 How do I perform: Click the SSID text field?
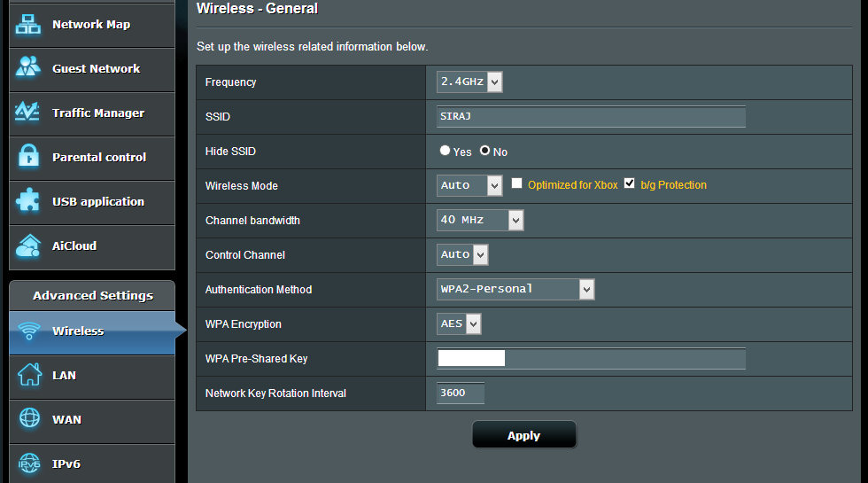(x=591, y=116)
